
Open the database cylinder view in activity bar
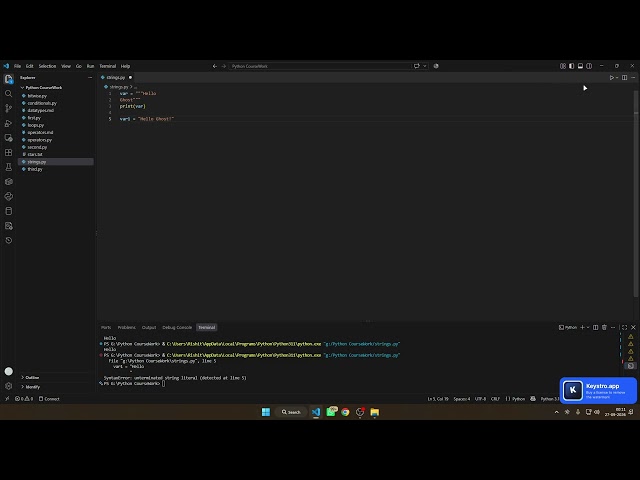[x=9, y=211]
